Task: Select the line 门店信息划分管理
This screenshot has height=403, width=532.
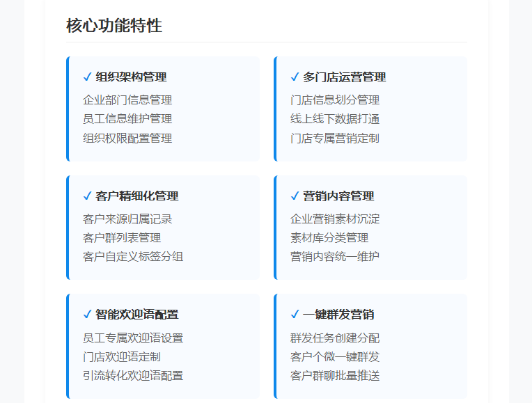Action: pos(335,100)
